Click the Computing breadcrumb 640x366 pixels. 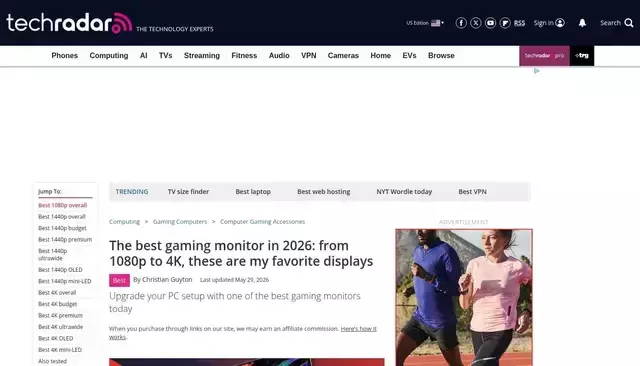click(124, 222)
